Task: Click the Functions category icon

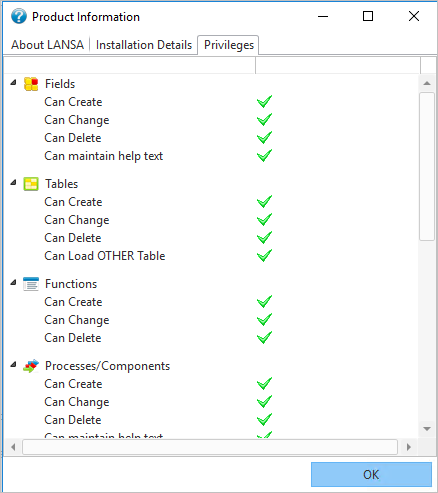Action: 31,284
